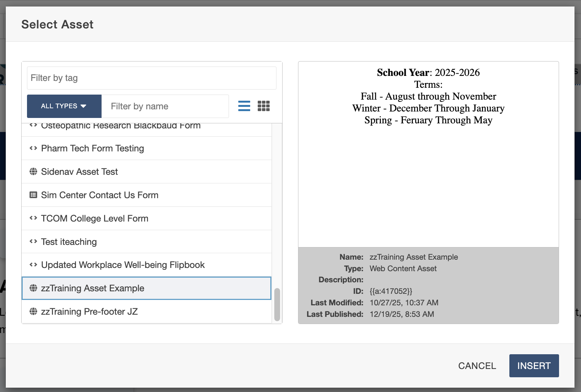
Task: Click globe icon beside zzTraining Pre-footer JZ
Action: pyautogui.click(x=33, y=311)
